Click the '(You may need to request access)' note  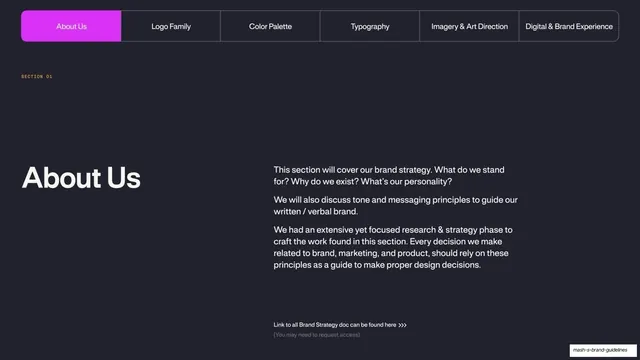[317, 335]
